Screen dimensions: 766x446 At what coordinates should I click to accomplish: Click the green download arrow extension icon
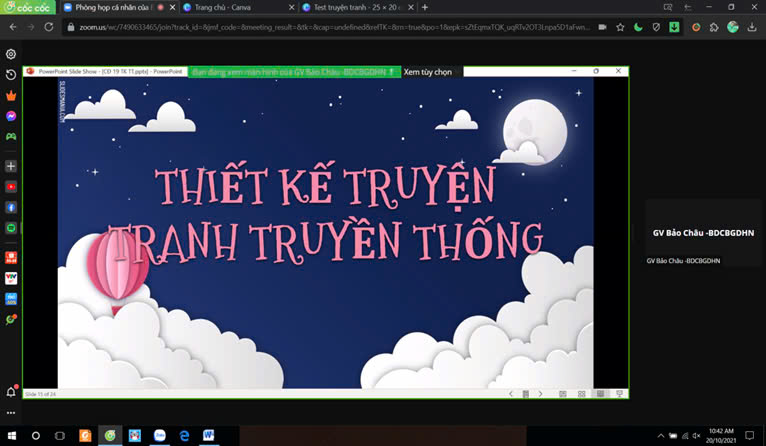tap(674, 27)
